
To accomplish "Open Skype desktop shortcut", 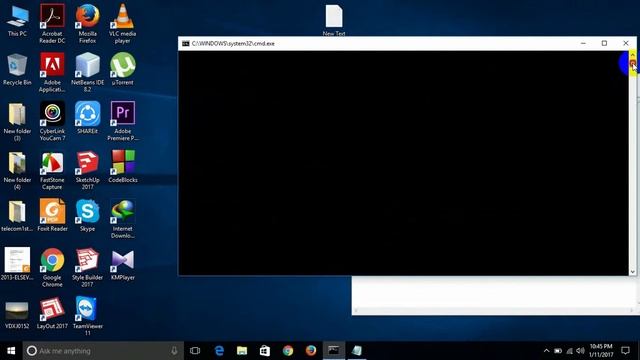I will pos(87,216).
